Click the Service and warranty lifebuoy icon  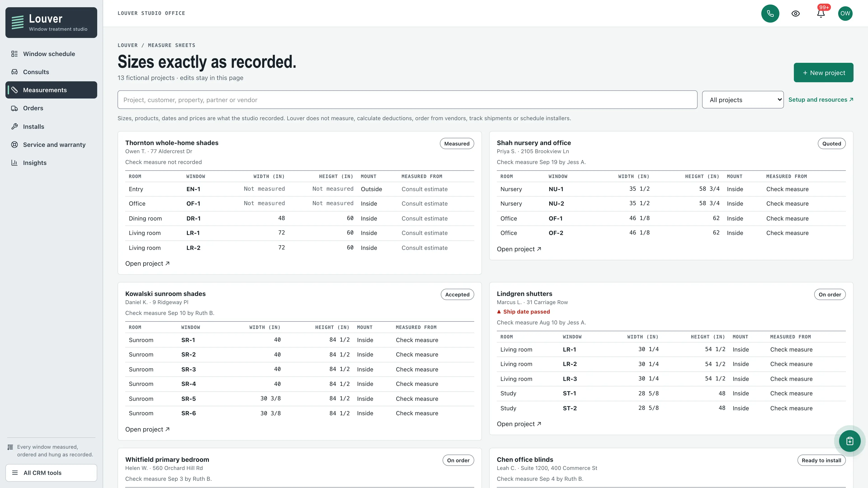(14, 145)
